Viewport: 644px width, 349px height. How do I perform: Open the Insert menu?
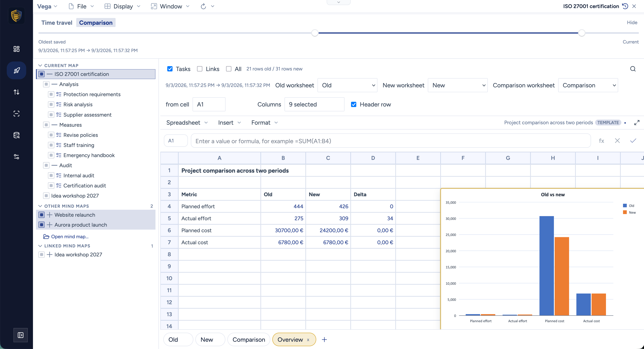229,123
